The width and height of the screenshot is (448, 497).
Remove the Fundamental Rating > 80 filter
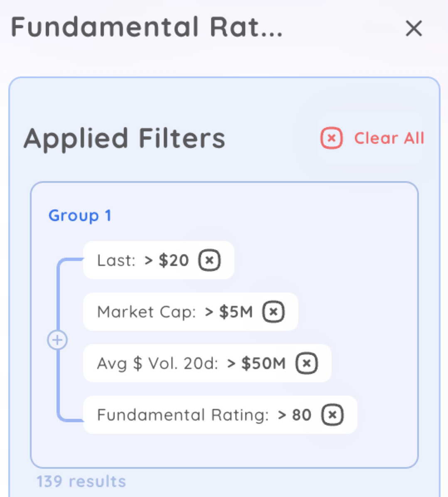click(x=332, y=415)
